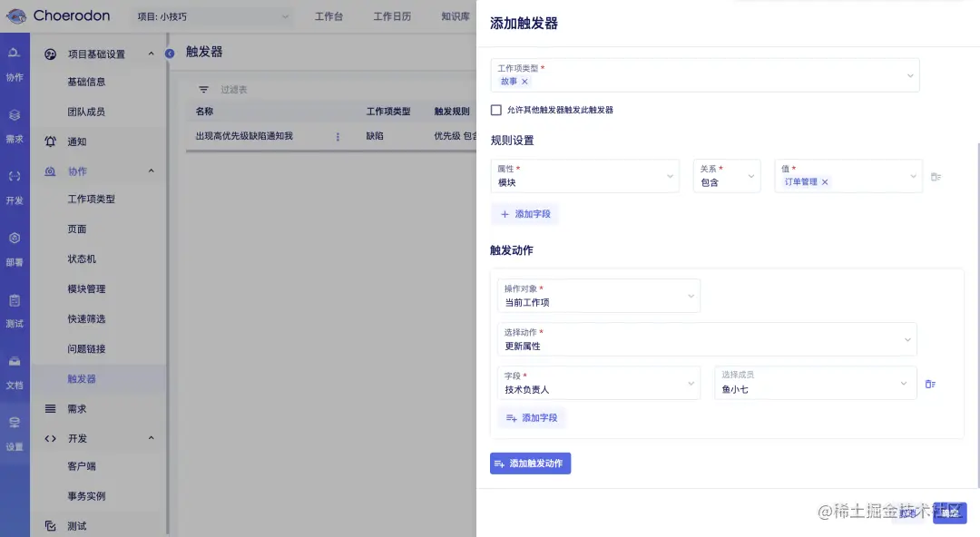Open the 协作 section in left rail
Image resolution: width=980 pixels, height=537 pixels.
click(x=15, y=64)
